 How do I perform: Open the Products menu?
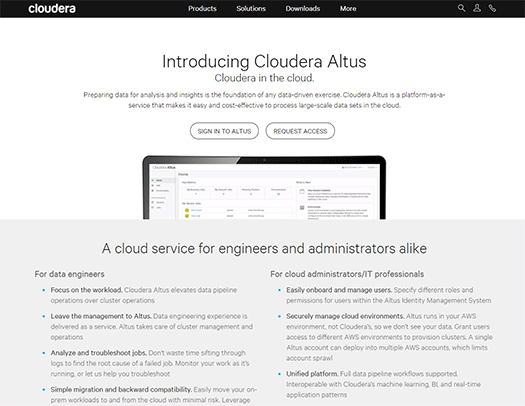click(x=202, y=9)
